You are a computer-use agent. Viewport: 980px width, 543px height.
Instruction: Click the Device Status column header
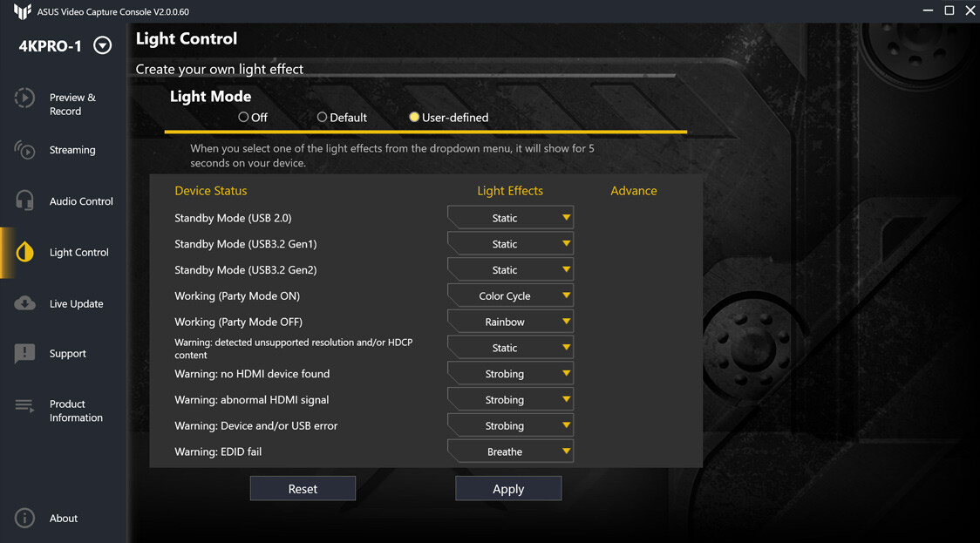[211, 191]
